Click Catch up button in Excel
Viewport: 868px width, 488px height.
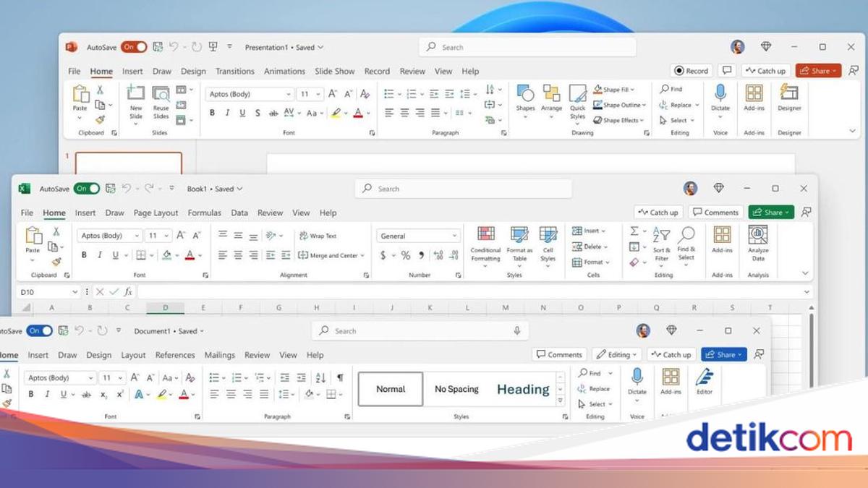pyautogui.click(x=658, y=213)
